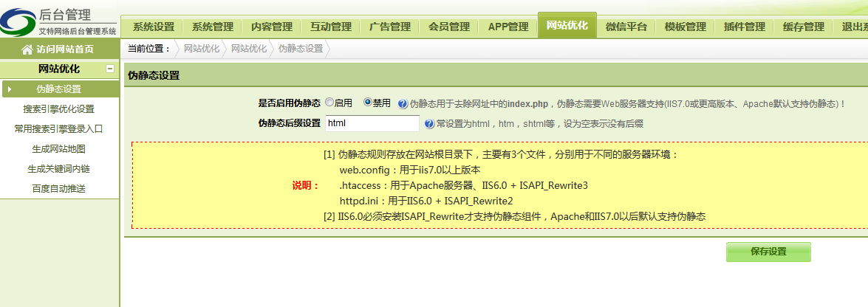
Task: Open the 微信平台 tab
Action: click(x=626, y=27)
